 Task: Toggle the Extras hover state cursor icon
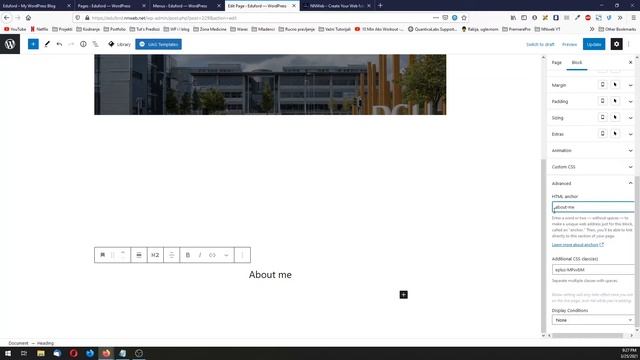615,134
